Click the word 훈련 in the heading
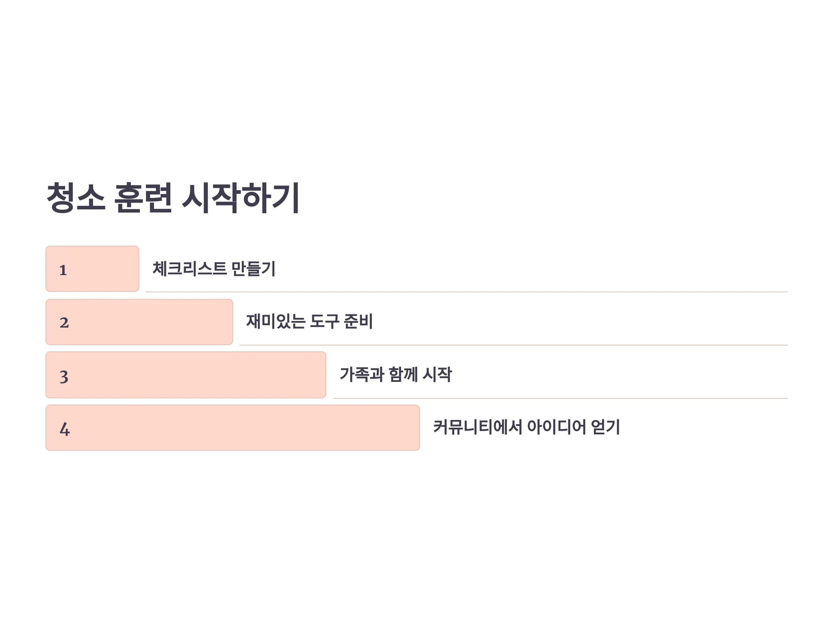This screenshot has width=840, height=630. tap(143, 198)
